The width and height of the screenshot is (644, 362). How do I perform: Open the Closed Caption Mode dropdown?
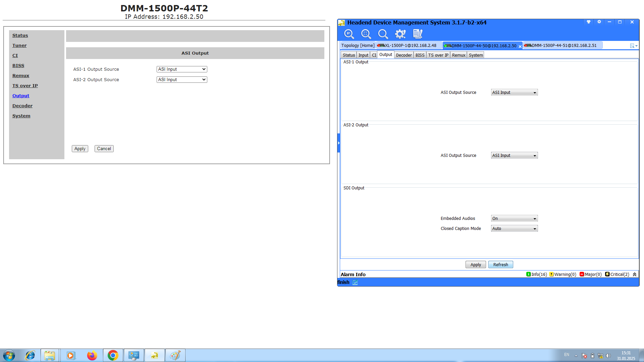514,229
